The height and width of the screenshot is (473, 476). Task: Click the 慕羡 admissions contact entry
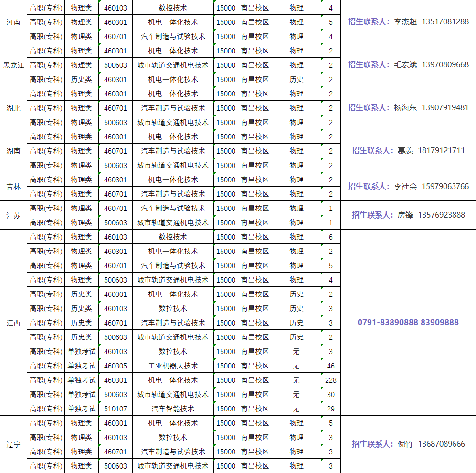[408, 151]
